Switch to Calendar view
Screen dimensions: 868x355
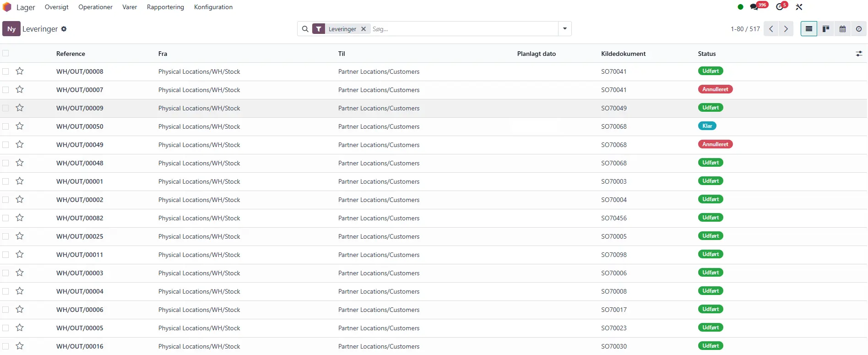(x=842, y=29)
